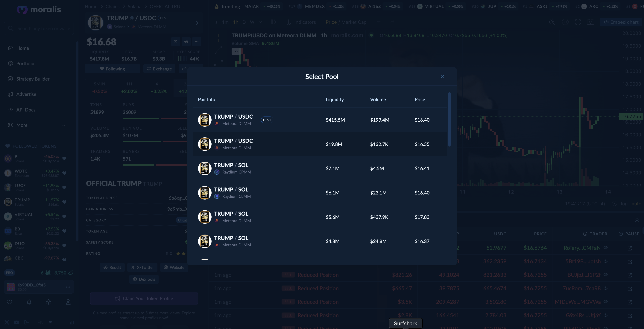
Task: Select the 1m chart interval
Action: 225,22
